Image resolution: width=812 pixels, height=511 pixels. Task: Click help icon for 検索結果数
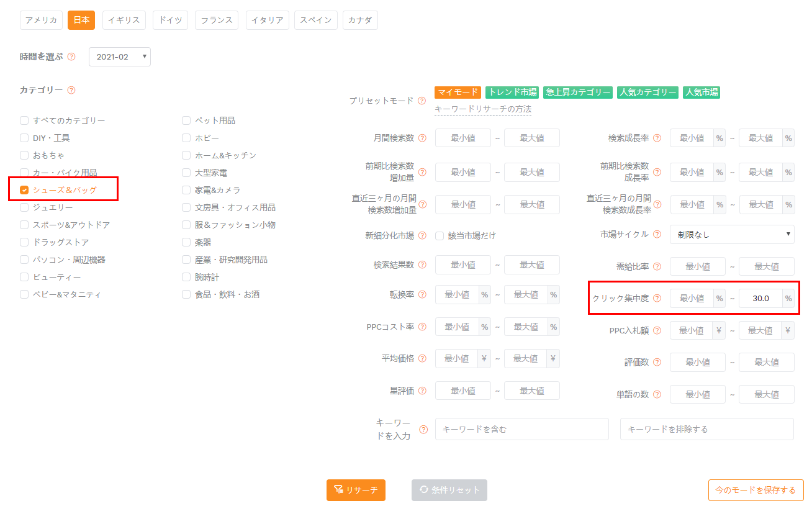[x=422, y=265]
